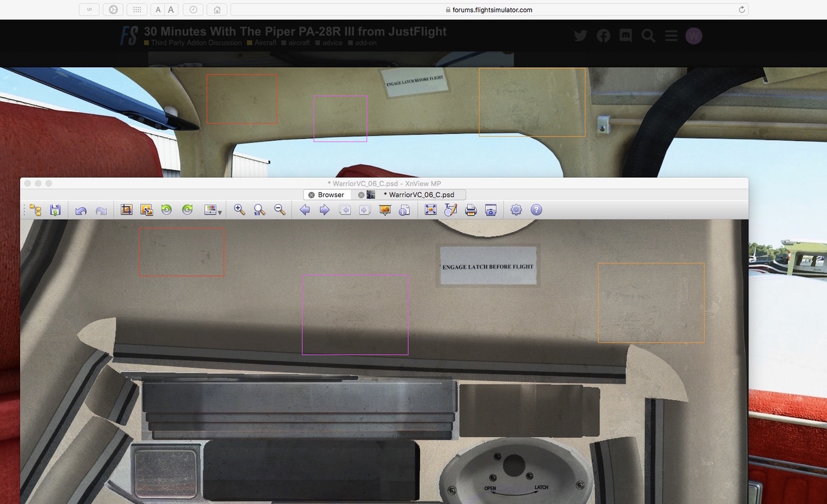This screenshot has width=827, height=504.
Task: Open the browser tree icon in XnView toolbar
Action: (36, 210)
